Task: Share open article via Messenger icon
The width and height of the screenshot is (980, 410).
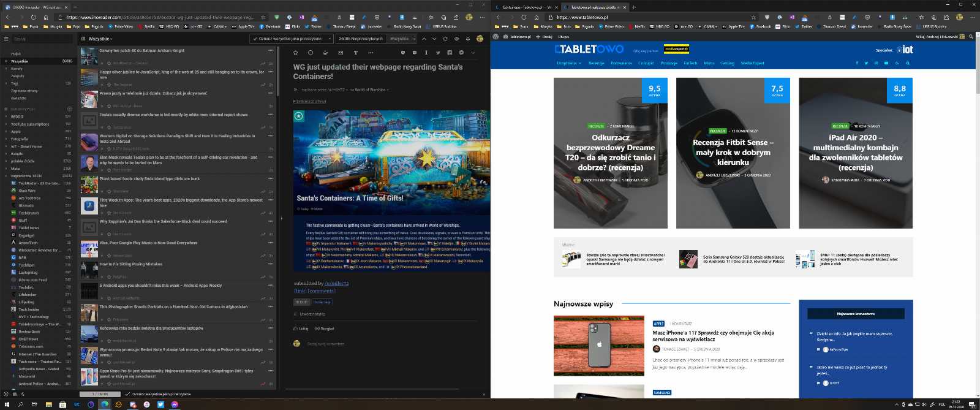Action: click(461, 53)
